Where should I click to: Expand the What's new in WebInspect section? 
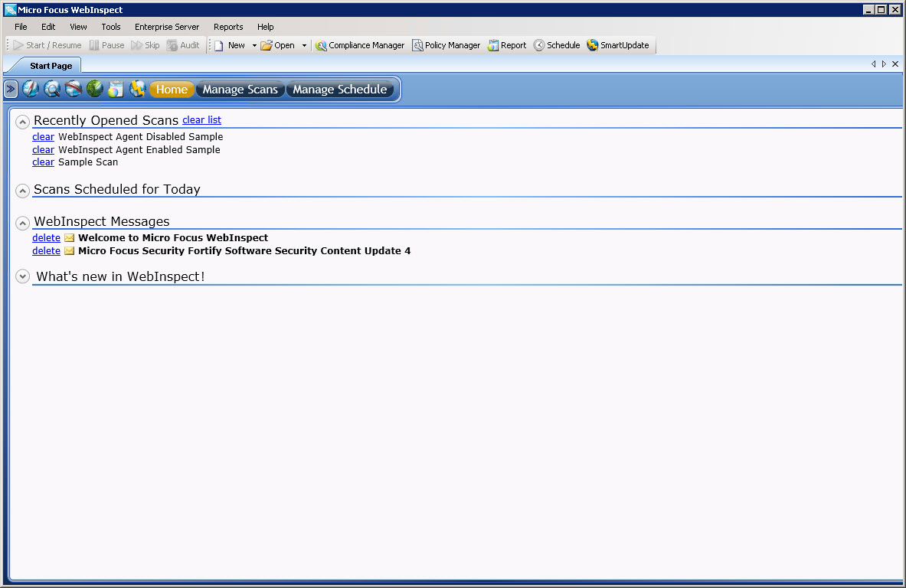point(23,276)
